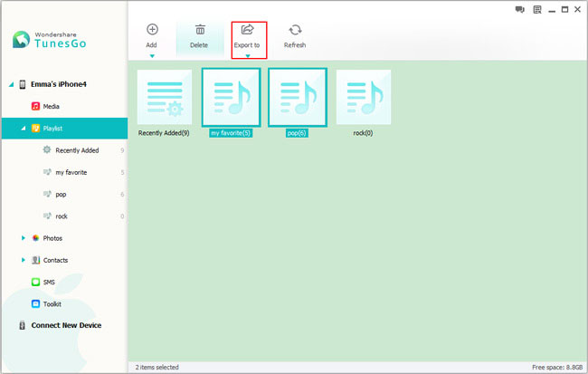Expand the Contacts tree arrow
Image resolution: width=588 pixels, height=374 pixels.
pos(24,260)
